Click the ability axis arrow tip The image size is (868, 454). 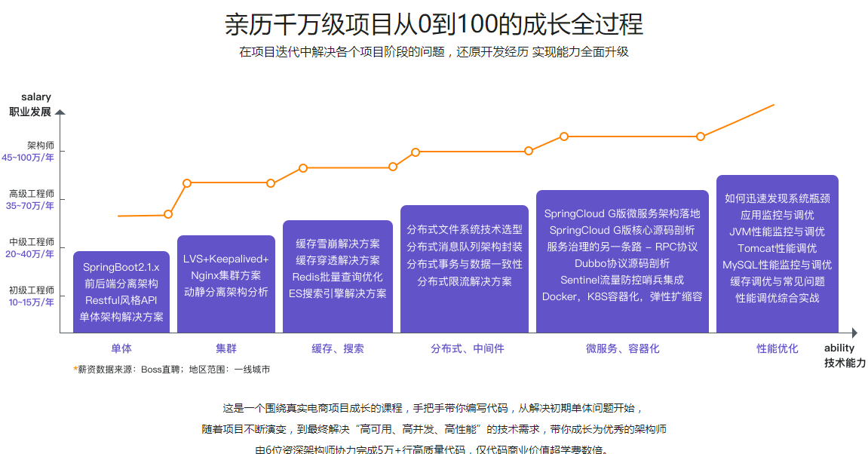pyautogui.click(x=854, y=333)
